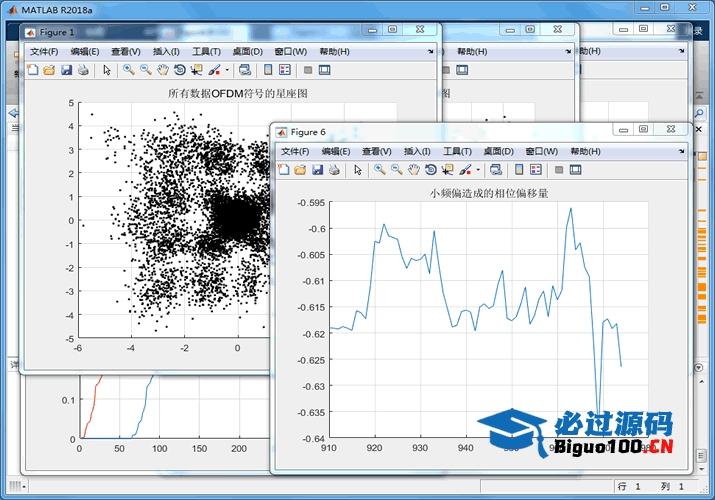The width and height of the screenshot is (715, 500).
Task: Click the Figure 6 window title bar
Action: [450, 132]
